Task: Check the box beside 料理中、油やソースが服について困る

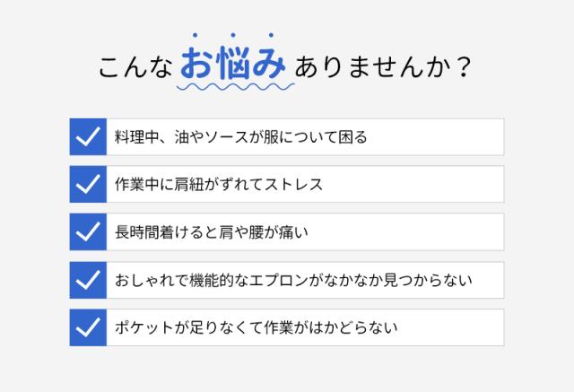Action: (x=87, y=137)
